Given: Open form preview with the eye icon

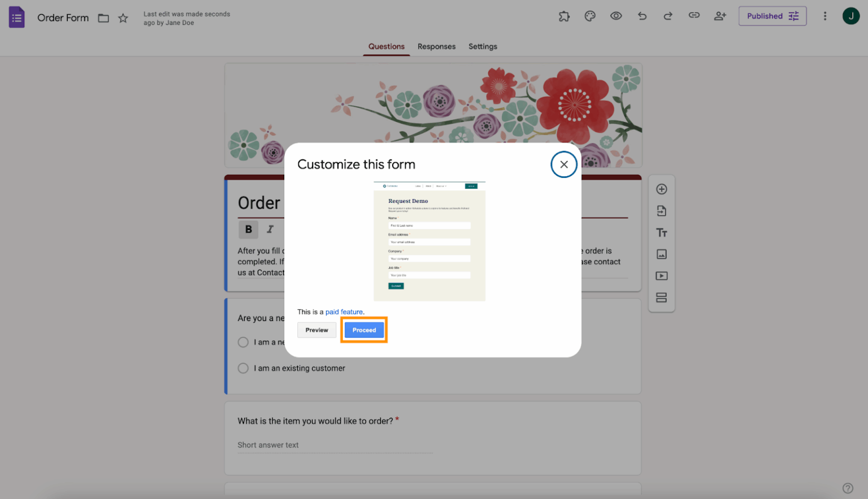Looking at the screenshot, I should point(616,16).
